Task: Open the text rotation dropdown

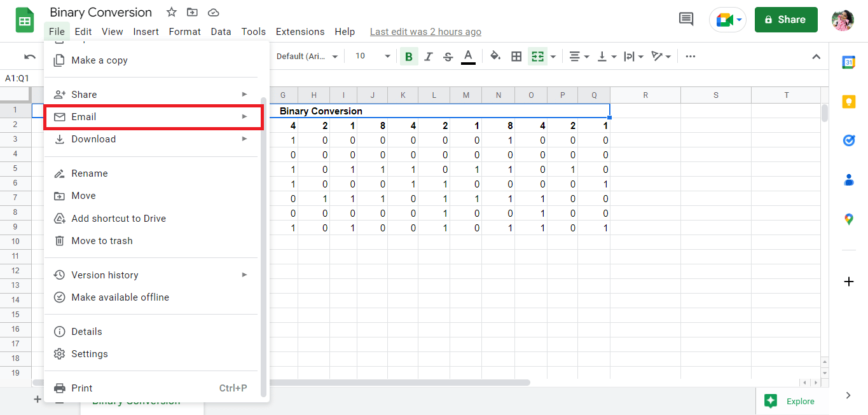Action: [661, 57]
